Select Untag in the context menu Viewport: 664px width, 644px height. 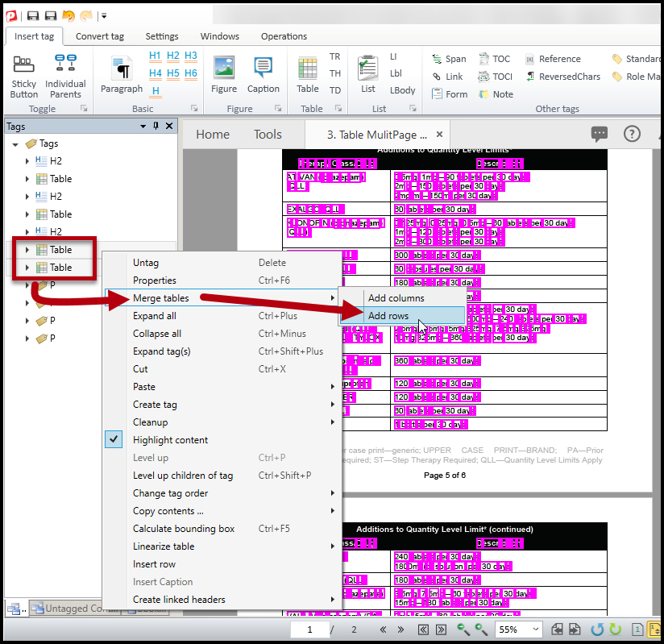pyautogui.click(x=222, y=263)
